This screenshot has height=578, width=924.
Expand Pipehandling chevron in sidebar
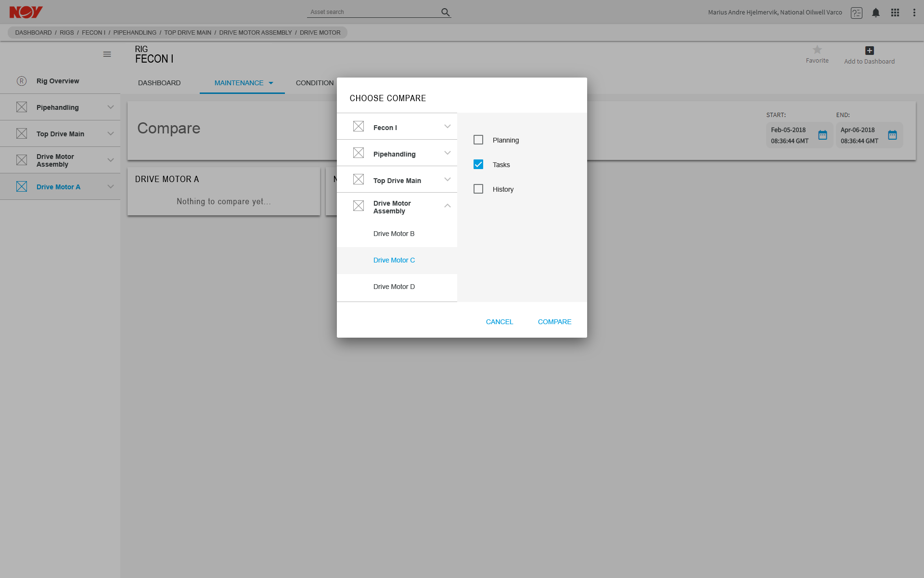(111, 107)
